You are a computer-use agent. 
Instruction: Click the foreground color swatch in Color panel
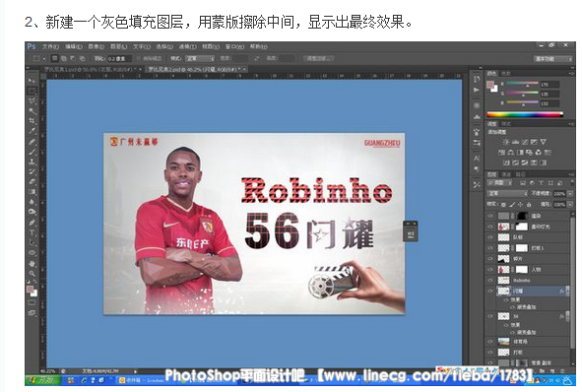491,85
